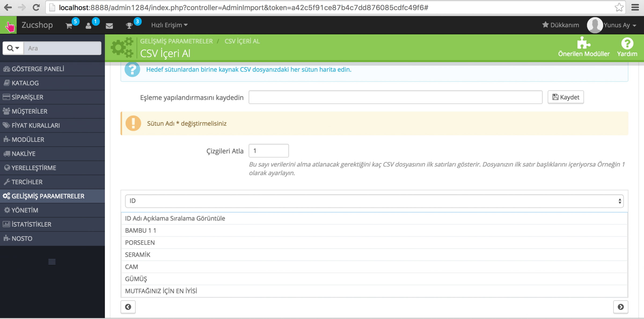Click the browser back arrow
Image resolution: width=644 pixels, height=319 pixels.
8,7
